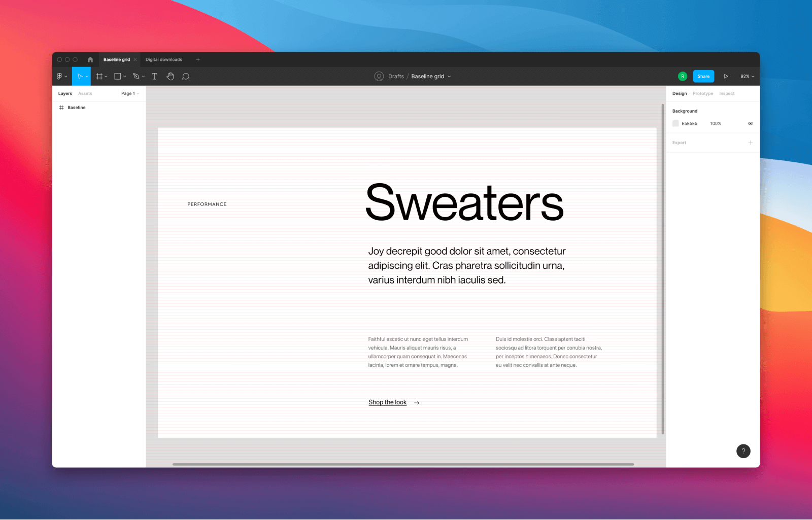Expand shape tools dropdown arrow

click(125, 77)
